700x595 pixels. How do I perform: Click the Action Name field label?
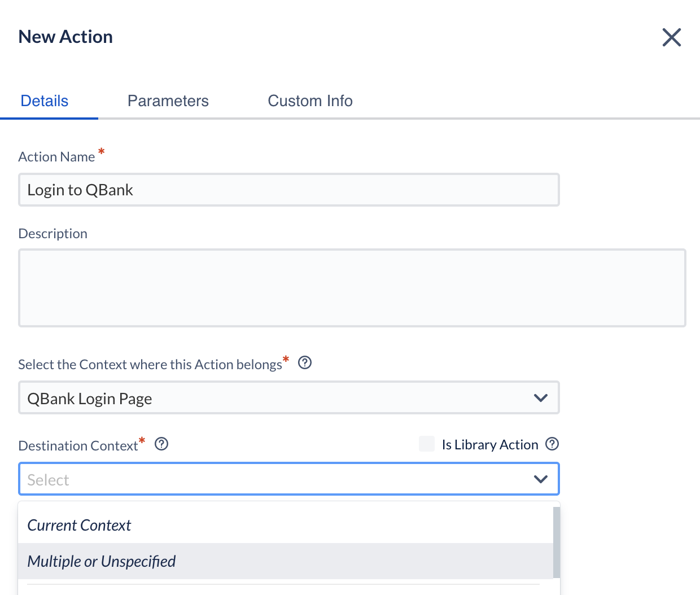[56, 157]
